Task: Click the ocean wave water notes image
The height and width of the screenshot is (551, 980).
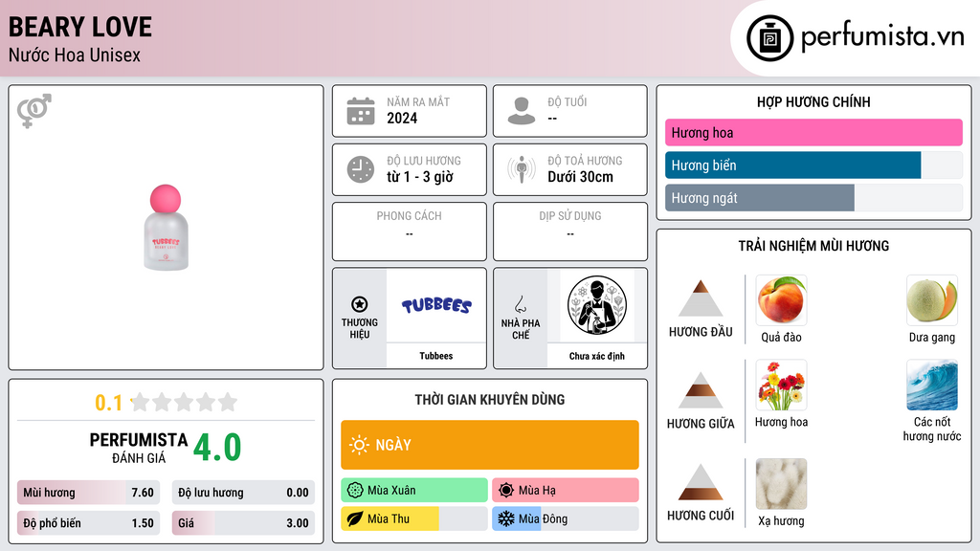Action: tap(932, 385)
